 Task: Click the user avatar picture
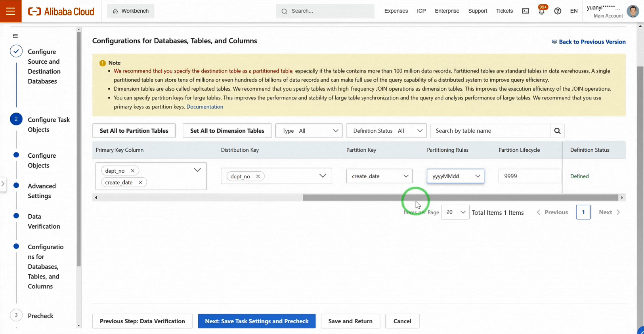pyautogui.click(x=633, y=11)
